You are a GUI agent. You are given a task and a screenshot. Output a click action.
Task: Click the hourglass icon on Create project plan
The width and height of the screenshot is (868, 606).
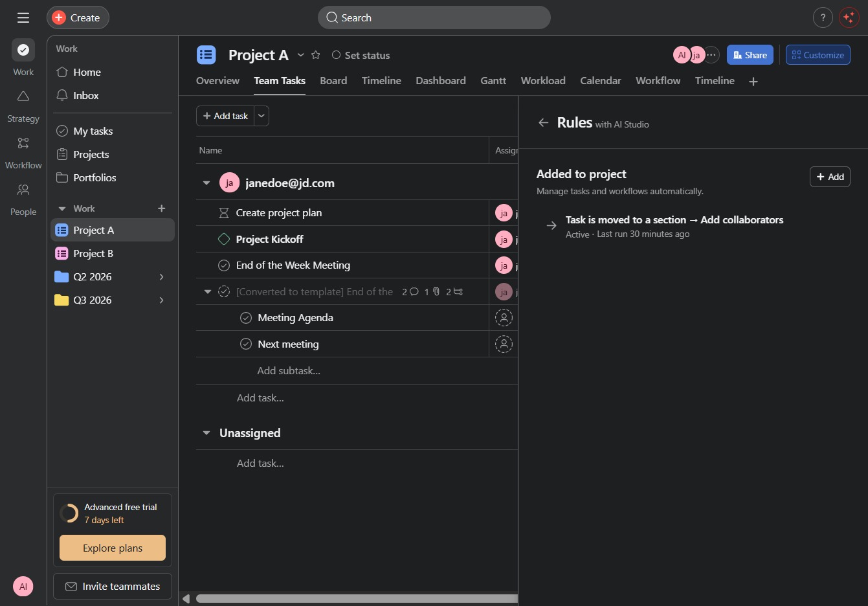224,213
